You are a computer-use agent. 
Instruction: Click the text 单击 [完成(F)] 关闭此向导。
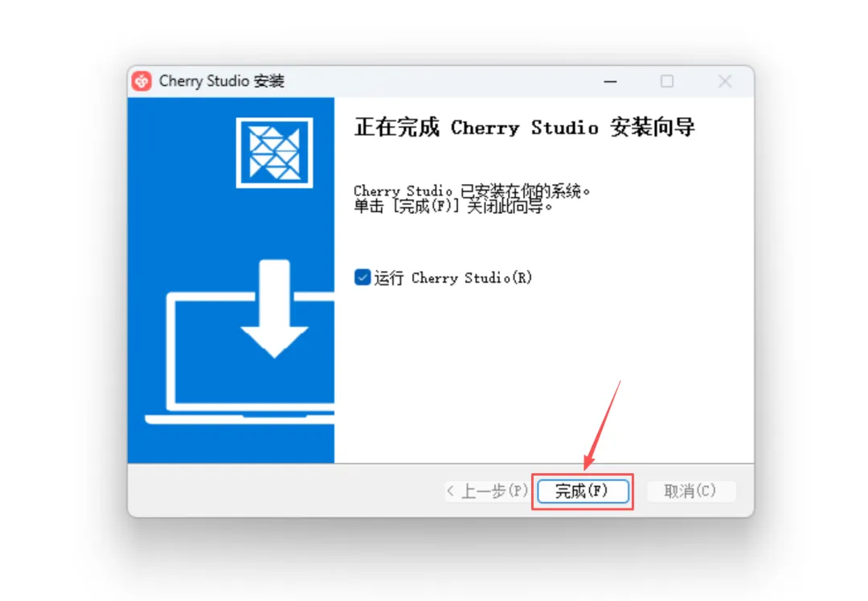pyautogui.click(x=453, y=207)
